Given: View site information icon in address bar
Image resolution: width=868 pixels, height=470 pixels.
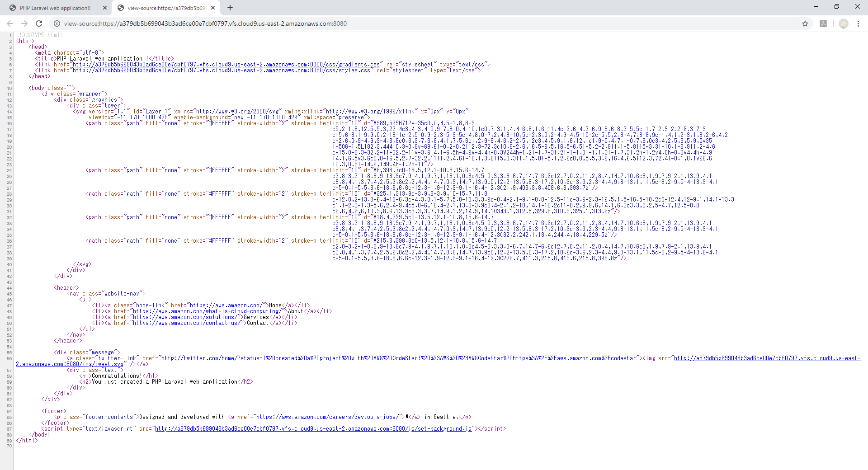Looking at the screenshot, I should tap(57, 23).
